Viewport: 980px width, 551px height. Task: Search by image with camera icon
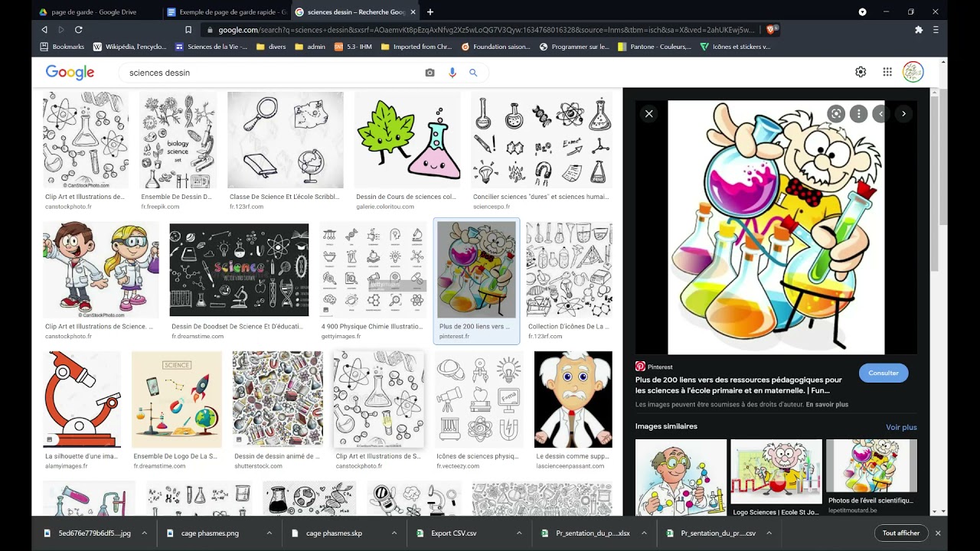click(x=430, y=73)
